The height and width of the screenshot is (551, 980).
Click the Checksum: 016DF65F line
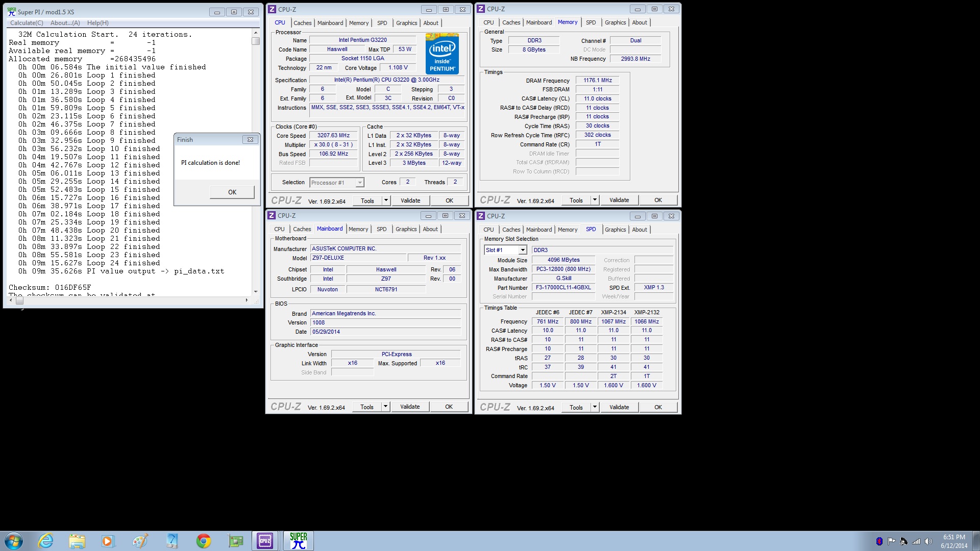pos(50,287)
